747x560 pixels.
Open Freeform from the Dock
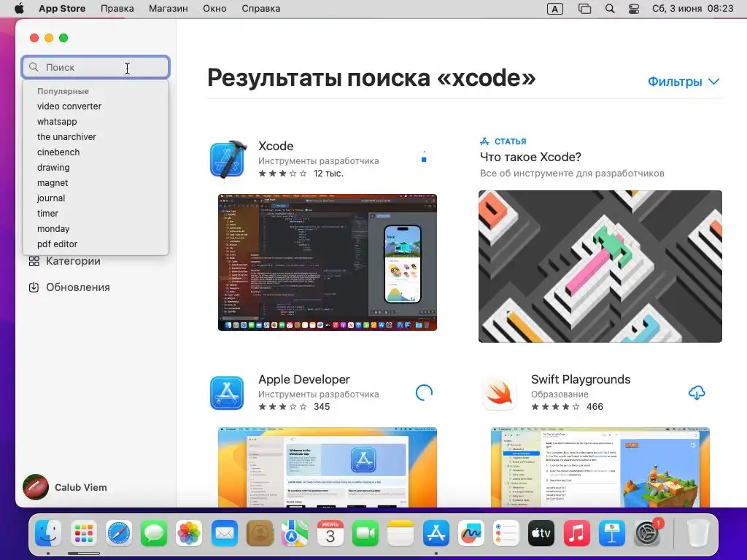coord(471,533)
